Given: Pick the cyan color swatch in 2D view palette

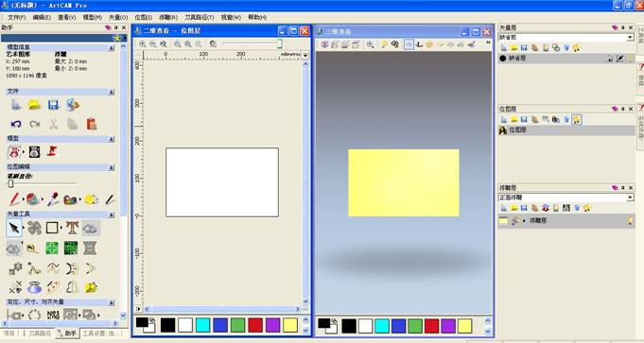Looking at the screenshot, I should 203,325.
